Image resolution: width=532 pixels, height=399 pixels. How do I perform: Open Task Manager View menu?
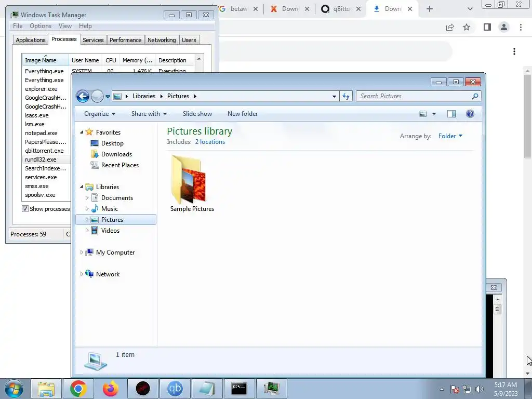(x=65, y=26)
